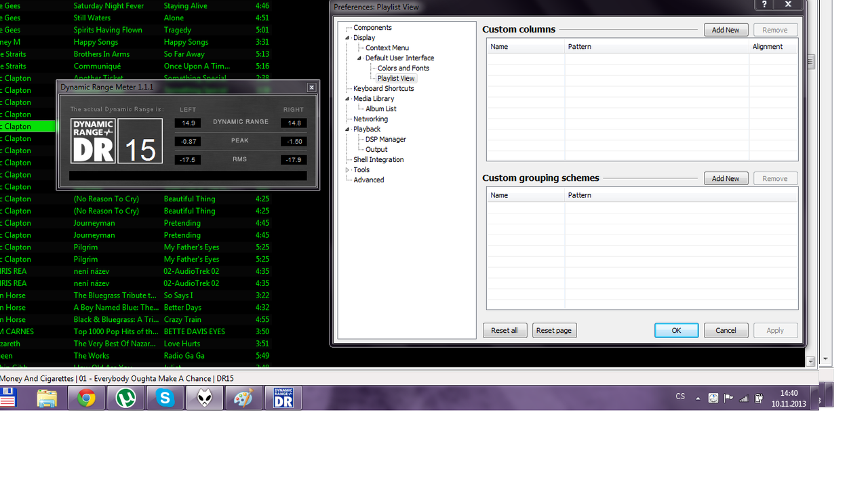This screenshot has height=488, width=868.
Task: Open DSP Manager preferences page
Action: tap(386, 140)
